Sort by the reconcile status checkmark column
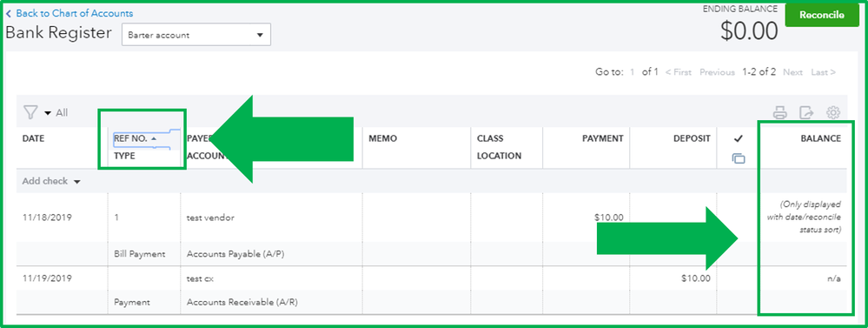Screen dimensions: 868x328 pos(739,138)
